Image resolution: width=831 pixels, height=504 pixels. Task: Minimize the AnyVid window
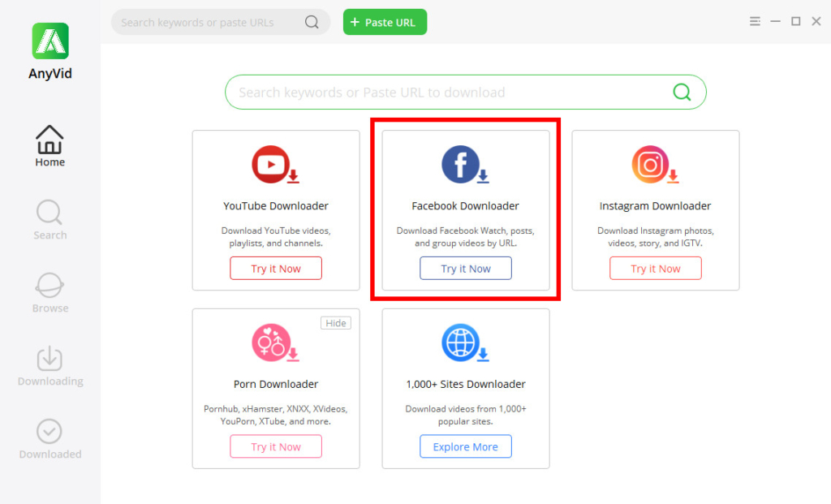tap(775, 21)
